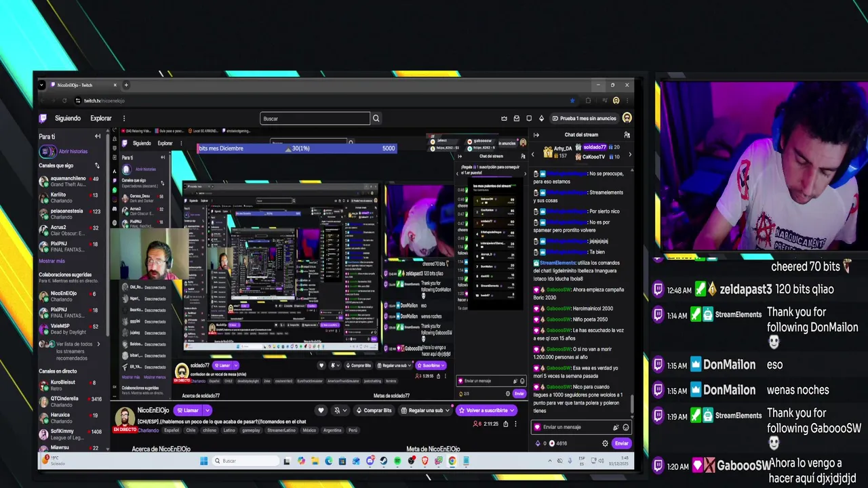
Task: Open chat settings gear
Action: coord(605,443)
